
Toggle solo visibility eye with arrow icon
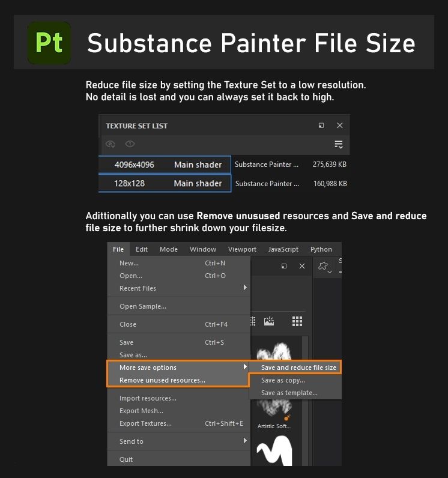point(110,144)
